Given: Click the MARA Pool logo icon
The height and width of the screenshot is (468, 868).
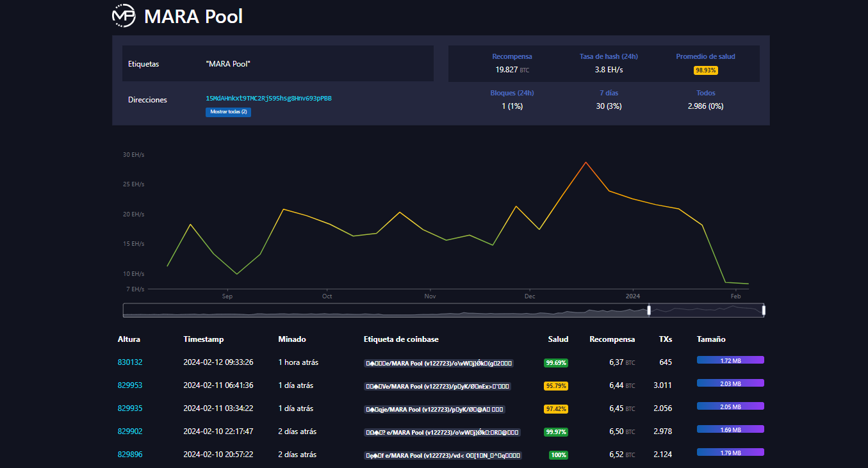Looking at the screenshot, I should (124, 15).
